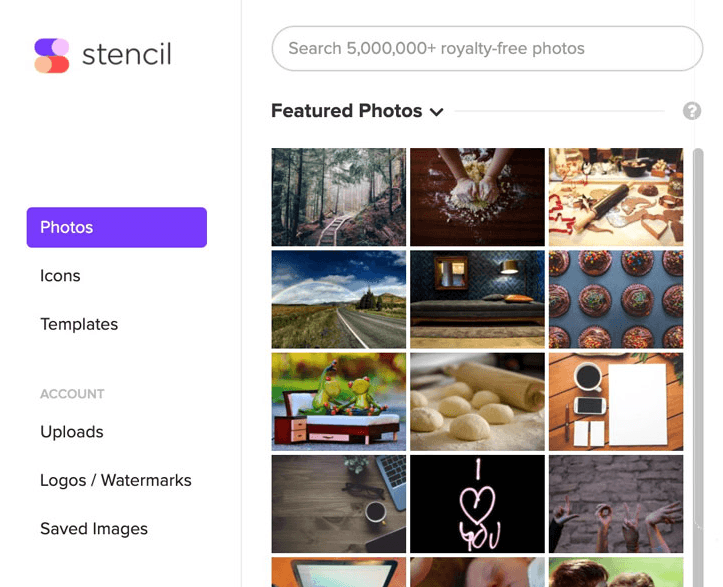
Task: Select the foggy forest path photo
Action: point(338,197)
